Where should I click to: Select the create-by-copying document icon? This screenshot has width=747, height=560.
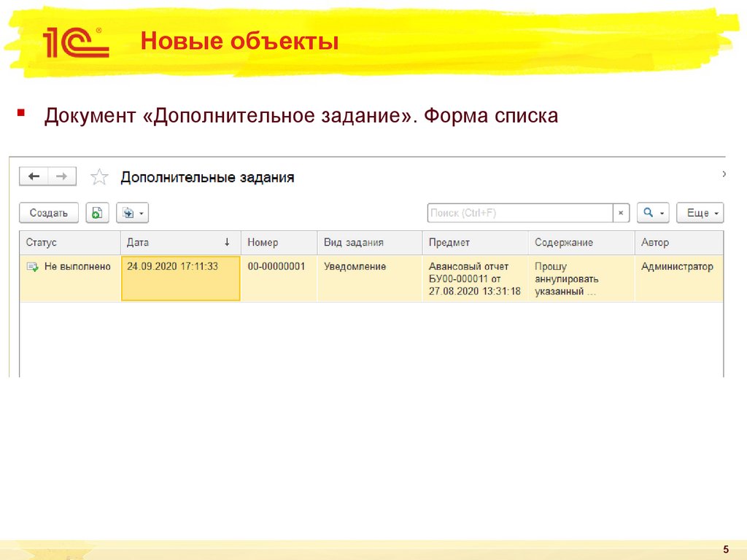[x=96, y=213]
